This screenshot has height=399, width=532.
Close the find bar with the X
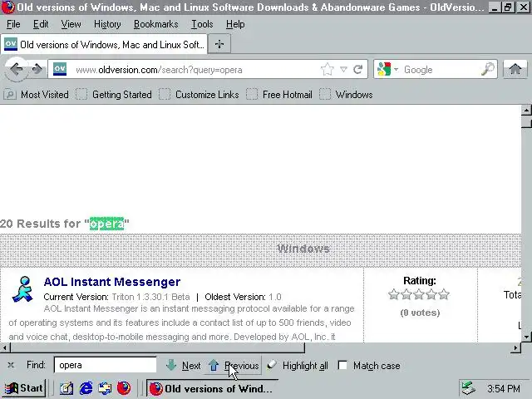(x=11, y=365)
